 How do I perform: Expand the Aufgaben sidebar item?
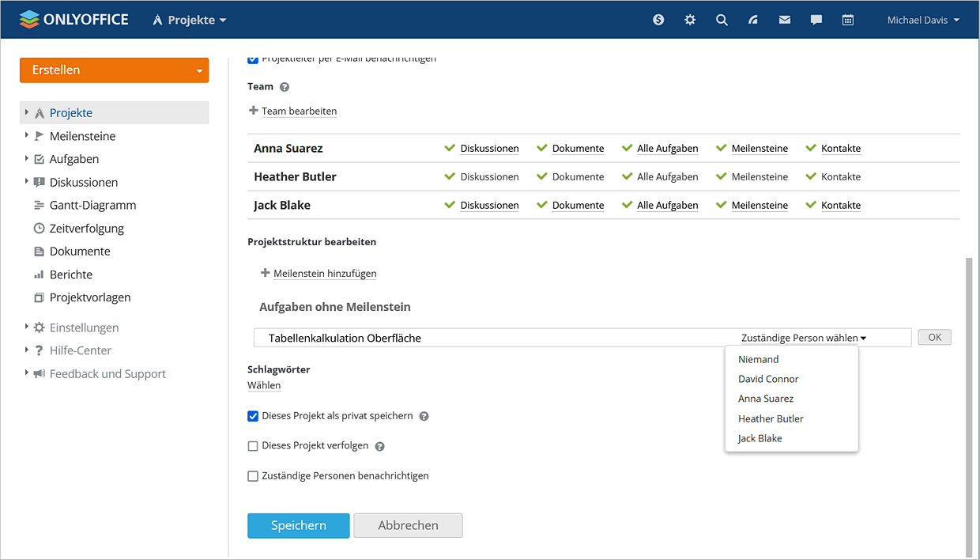tap(27, 159)
